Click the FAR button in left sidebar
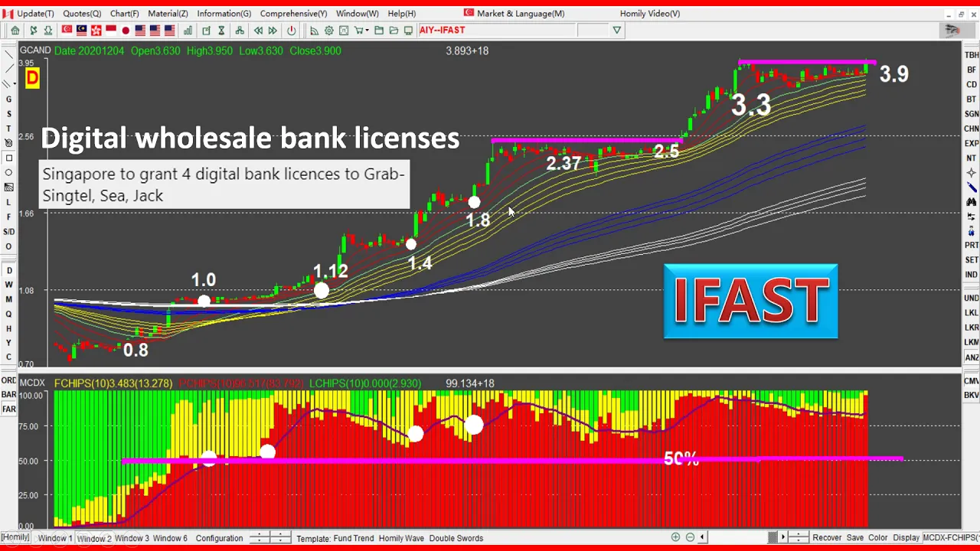Image resolution: width=980 pixels, height=551 pixels. point(8,409)
